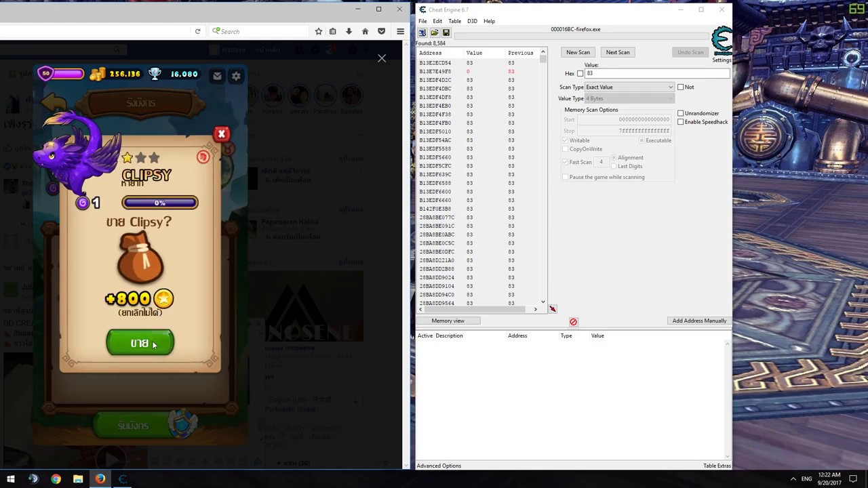Switch to Cheat Engine on the taskbar

point(123,479)
